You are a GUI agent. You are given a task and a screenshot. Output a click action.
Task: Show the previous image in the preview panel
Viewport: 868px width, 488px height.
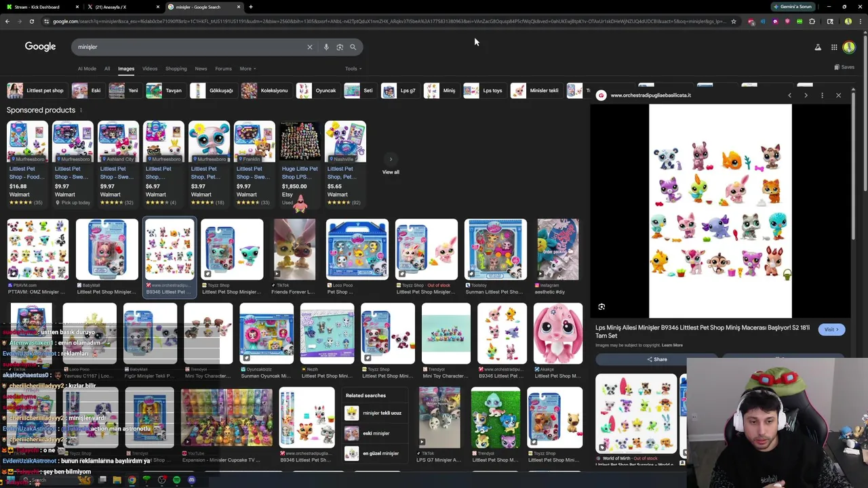[x=789, y=96]
